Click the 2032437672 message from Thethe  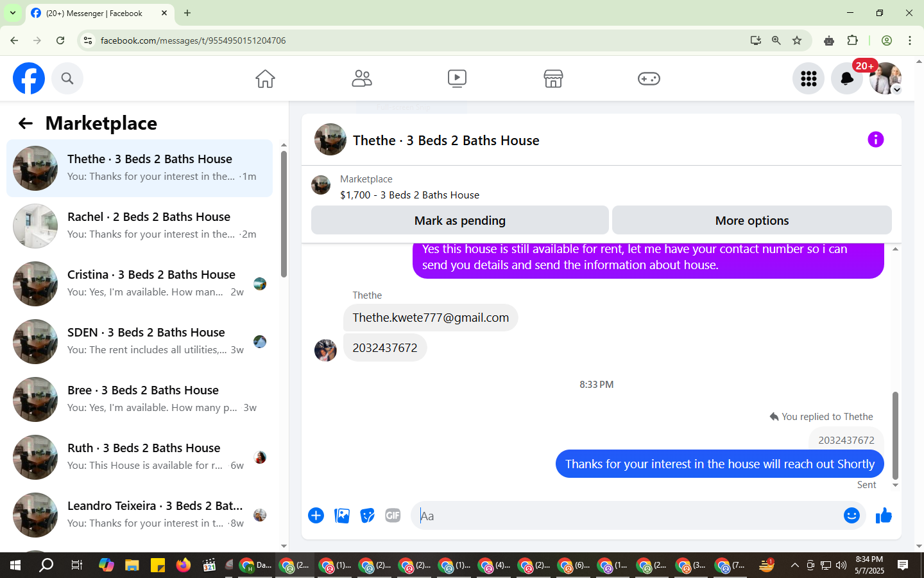[385, 347]
